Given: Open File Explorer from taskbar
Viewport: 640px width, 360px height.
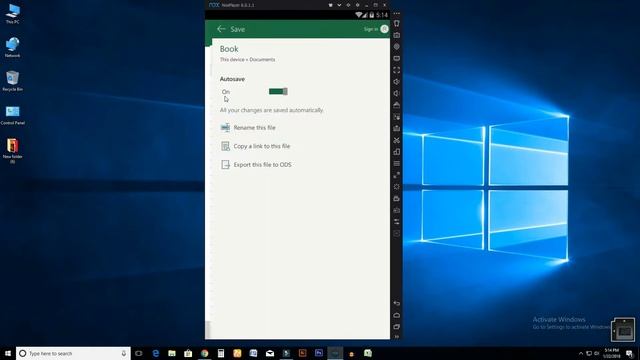Looking at the screenshot, I should point(172,353).
